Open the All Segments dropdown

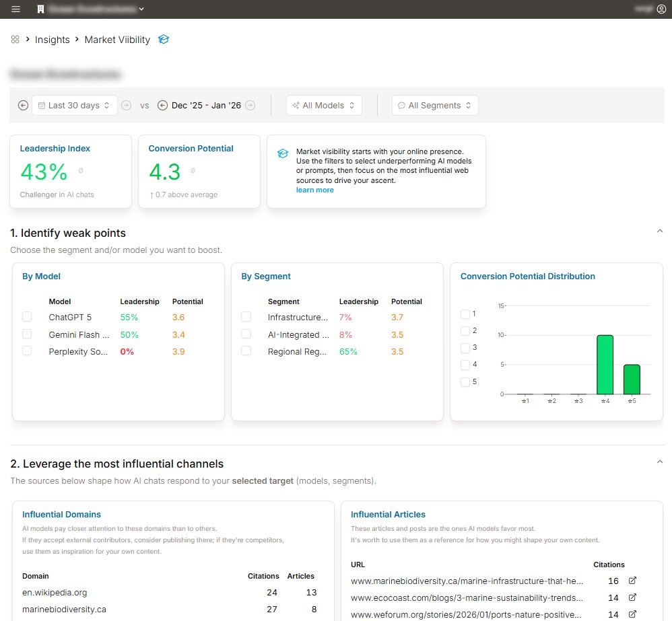tap(435, 105)
